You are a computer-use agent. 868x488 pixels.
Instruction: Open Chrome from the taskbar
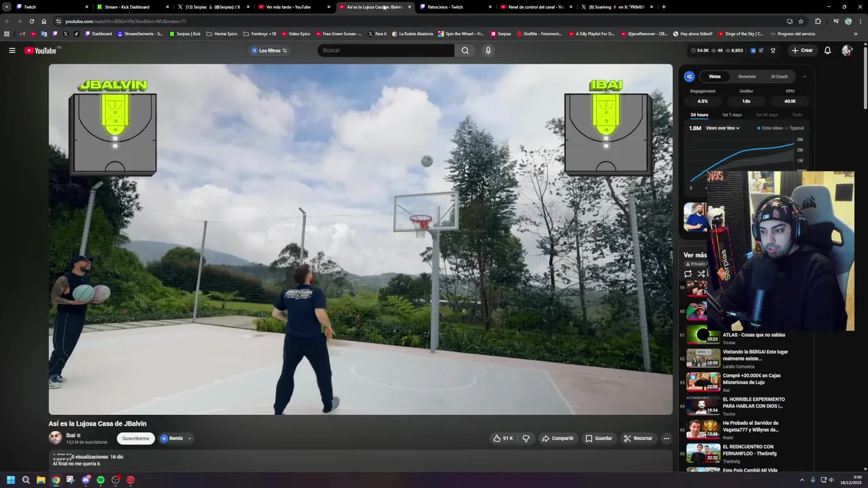pyautogui.click(x=56, y=480)
